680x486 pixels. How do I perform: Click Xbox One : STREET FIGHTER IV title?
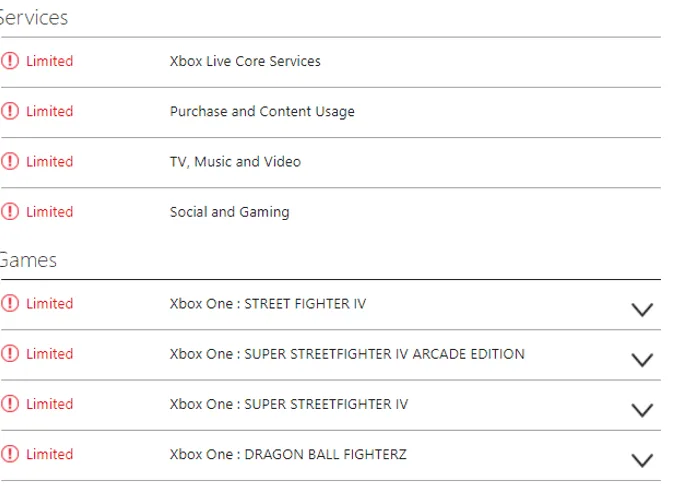pyautogui.click(x=268, y=303)
